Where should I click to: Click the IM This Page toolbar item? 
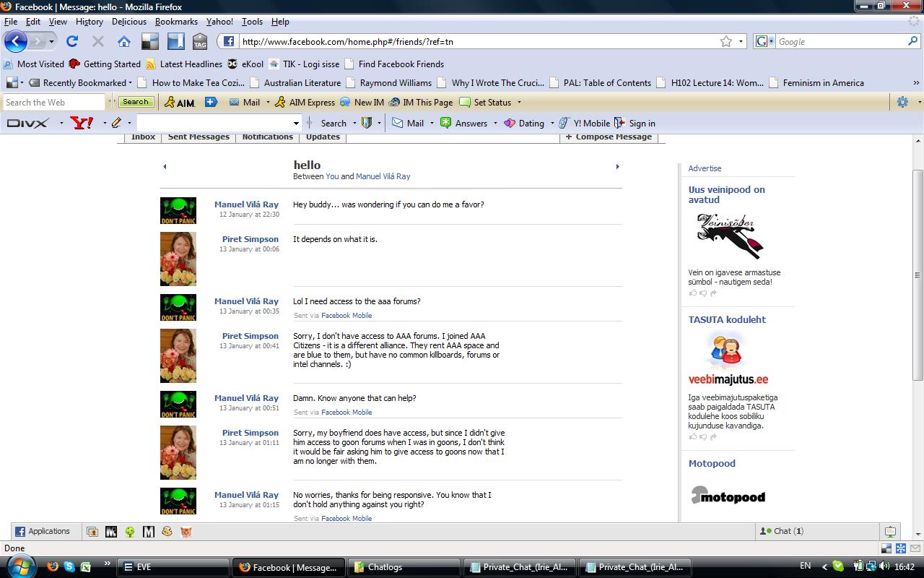tap(421, 103)
